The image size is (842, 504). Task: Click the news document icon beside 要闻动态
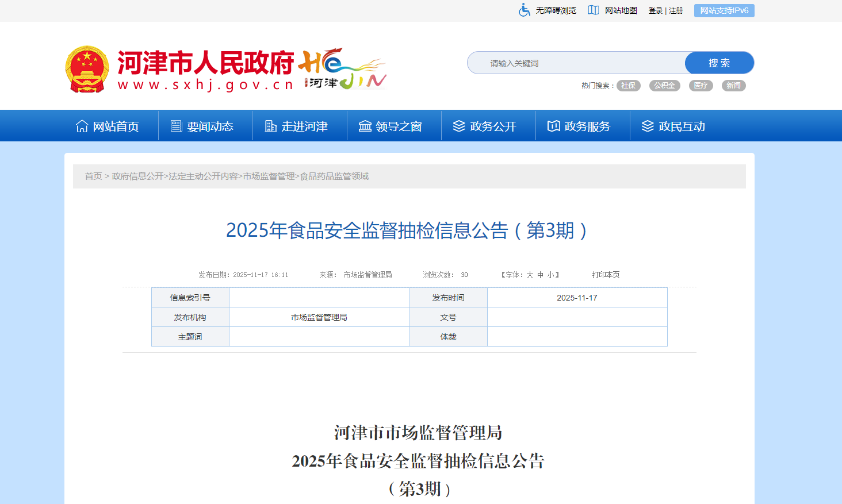[x=177, y=126]
